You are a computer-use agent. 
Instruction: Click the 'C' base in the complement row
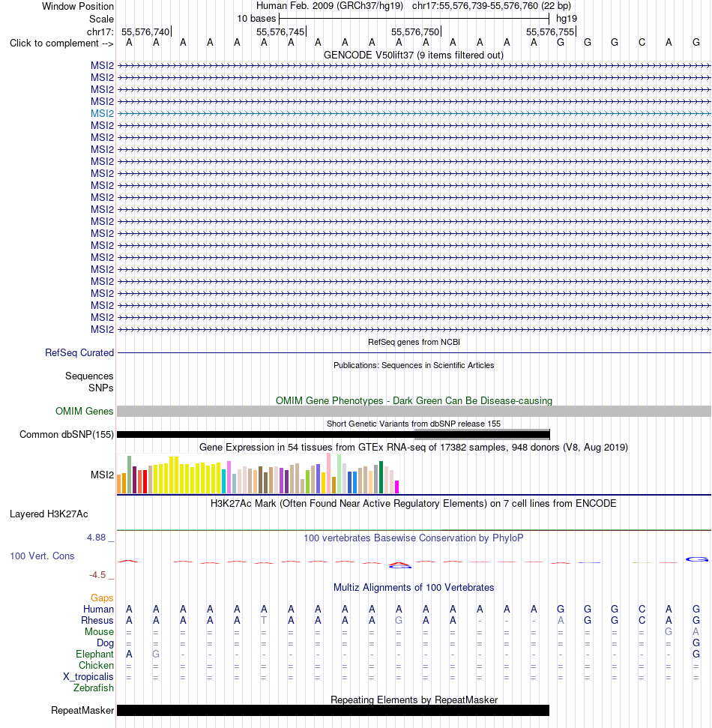(x=642, y=43)
